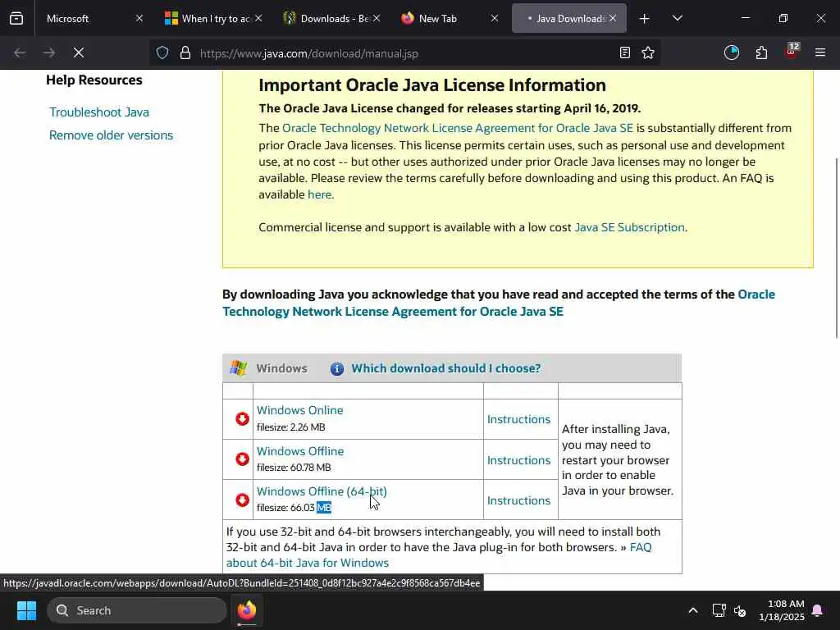Click 'Which download should I choose?' link

click(445, 368)
